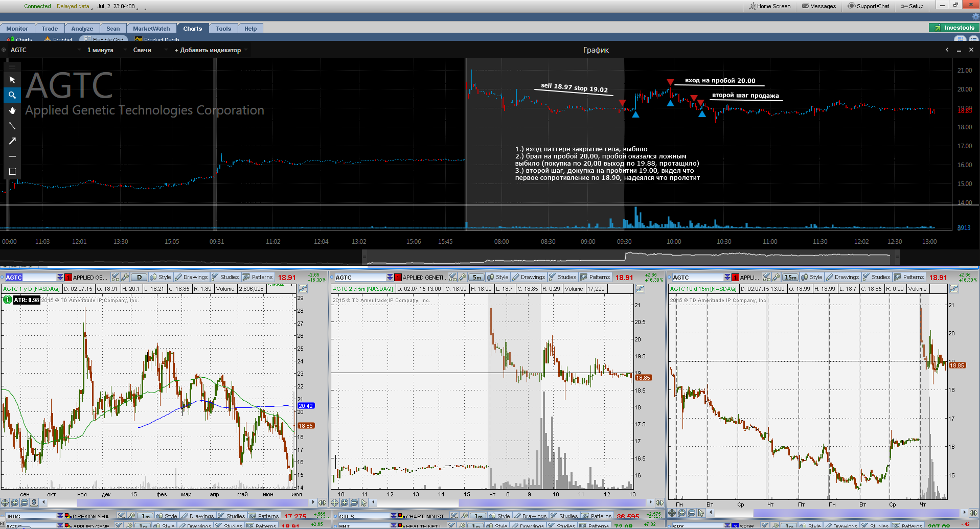The height and width of the screenshot is (529, 980).
Task: Click the red alert flag in 5m chart header
Action: 398,277
